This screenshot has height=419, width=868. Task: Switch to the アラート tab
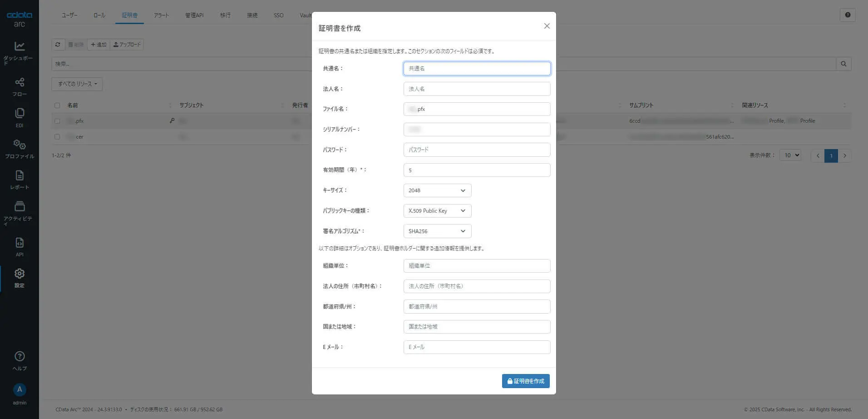(161, 15)
